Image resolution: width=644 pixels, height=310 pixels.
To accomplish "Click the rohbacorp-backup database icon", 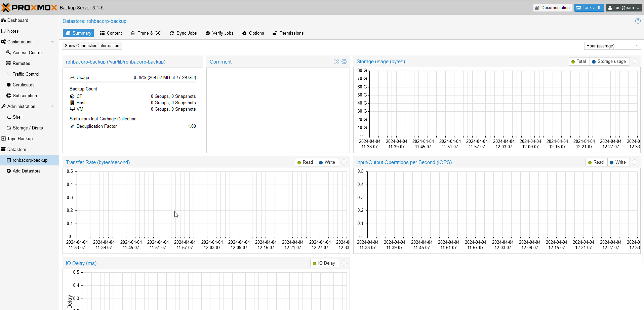I will (9, 160).
